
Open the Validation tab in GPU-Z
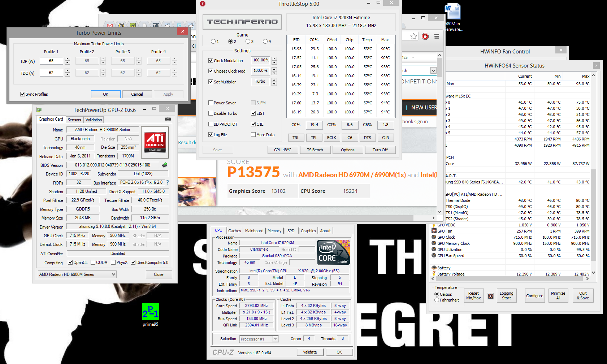coord(94,120)
